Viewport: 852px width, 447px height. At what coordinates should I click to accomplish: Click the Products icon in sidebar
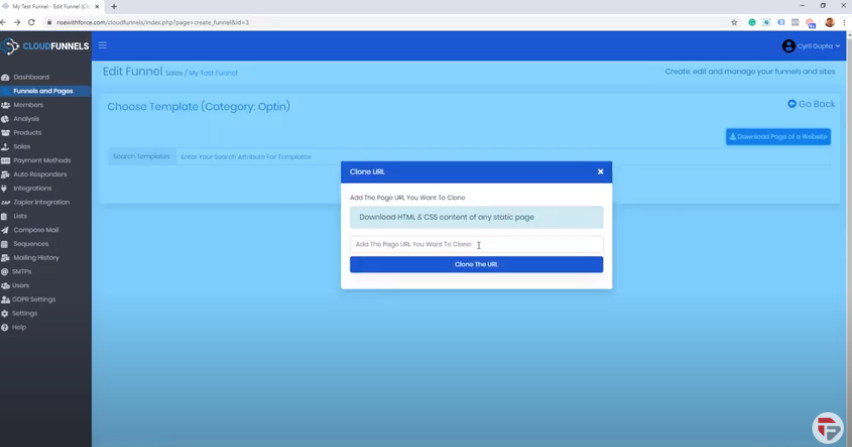6,133
